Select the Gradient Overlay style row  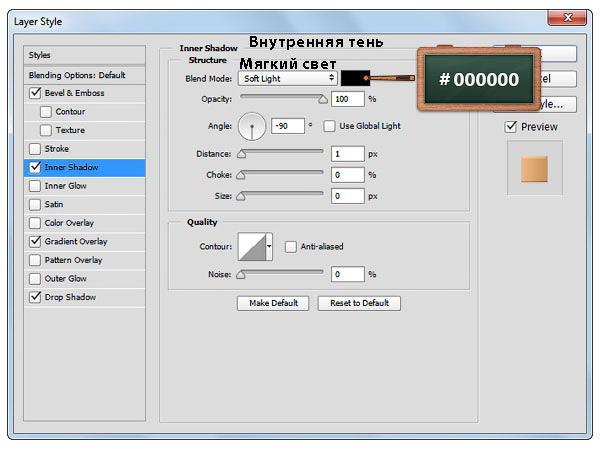click(85, 242)
